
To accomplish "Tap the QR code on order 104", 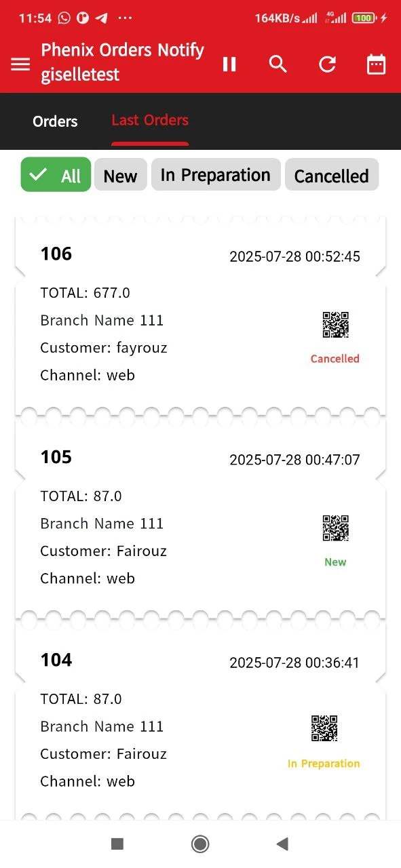I will [x=324, y=729].
